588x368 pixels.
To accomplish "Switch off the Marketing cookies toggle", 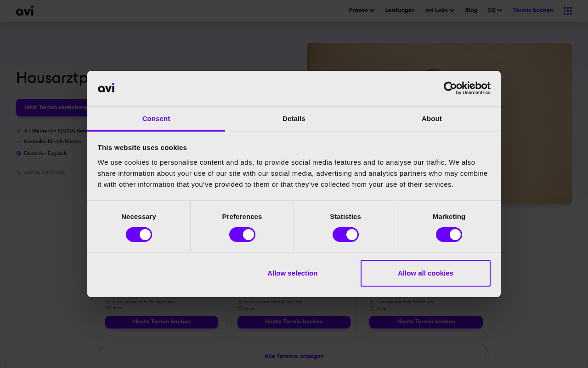I will [449, 235].
